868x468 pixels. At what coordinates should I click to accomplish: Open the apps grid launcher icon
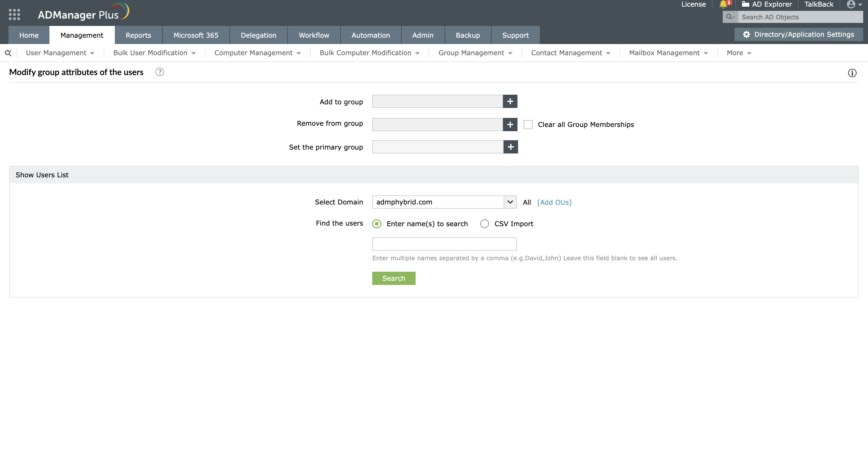pyautogui.click(x=14, y=14)
